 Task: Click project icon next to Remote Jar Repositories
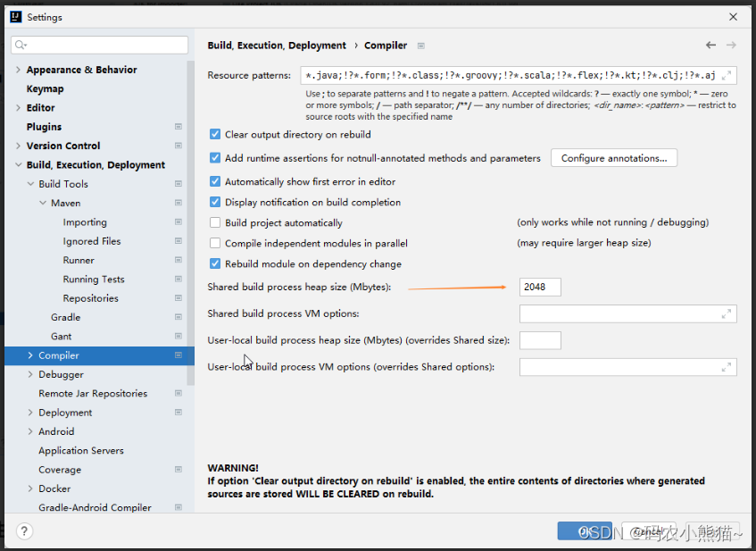click(179, 393)
